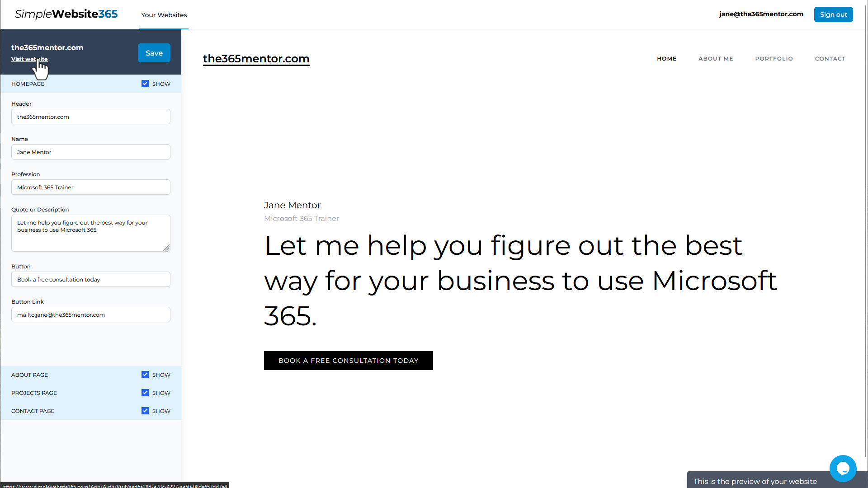Click Sign out button
The width and height of the screenshot is (868, 488).
(x=834, y=14)
